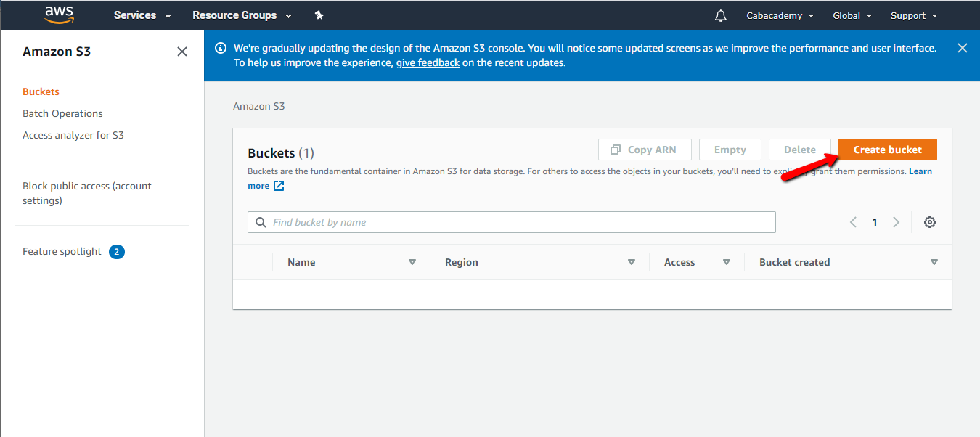Click the pin shortcuts icon
Viewport: 980px width, 437px height.
(319, 15)
